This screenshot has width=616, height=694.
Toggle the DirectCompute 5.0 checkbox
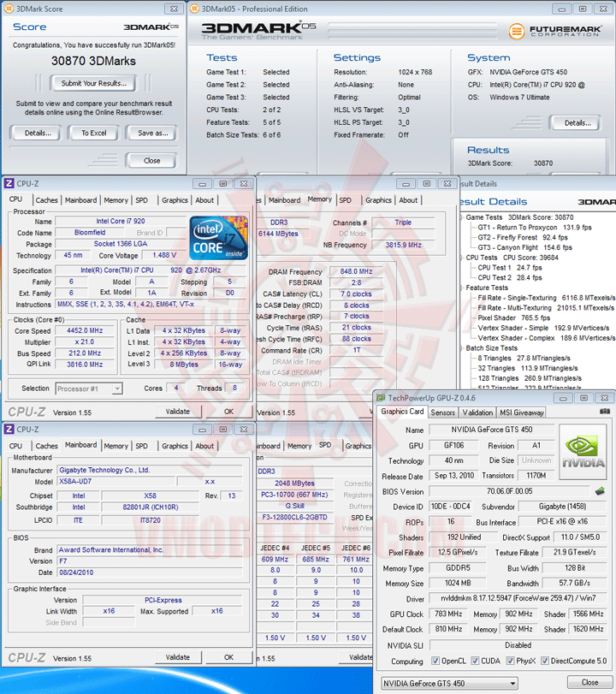[545, 661]
